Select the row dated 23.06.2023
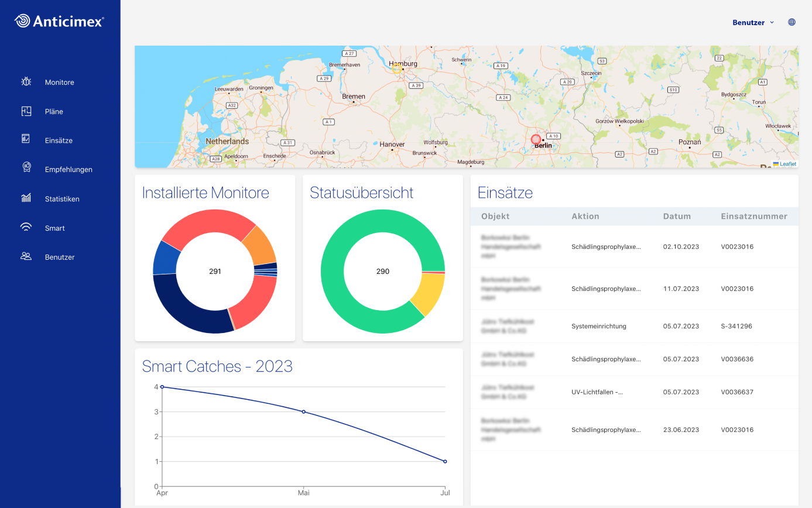 pyautogui.click(x=635, y=430)
